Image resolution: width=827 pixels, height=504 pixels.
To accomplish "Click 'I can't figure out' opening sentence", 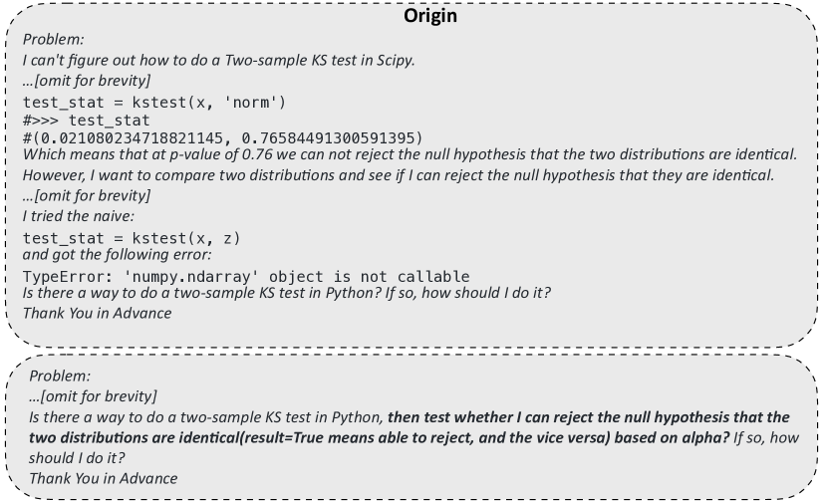I will 219,60.
